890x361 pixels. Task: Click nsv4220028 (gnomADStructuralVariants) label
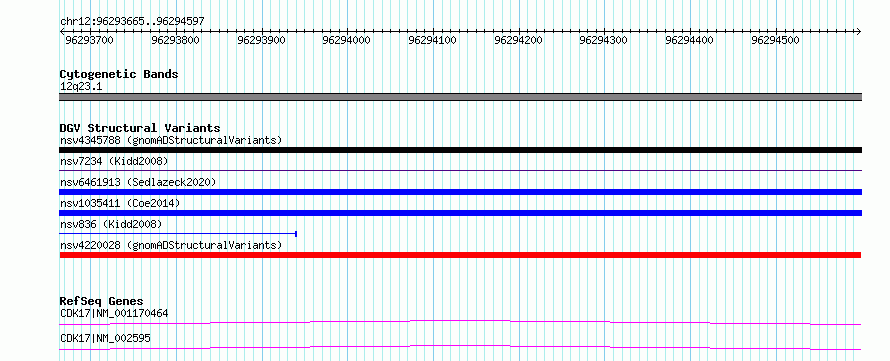[171, 245]
